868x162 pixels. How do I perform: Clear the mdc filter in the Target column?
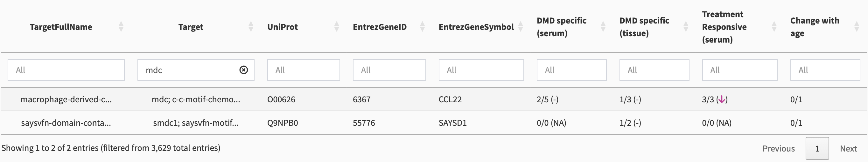pyautogui.click(x=243, y=70)
